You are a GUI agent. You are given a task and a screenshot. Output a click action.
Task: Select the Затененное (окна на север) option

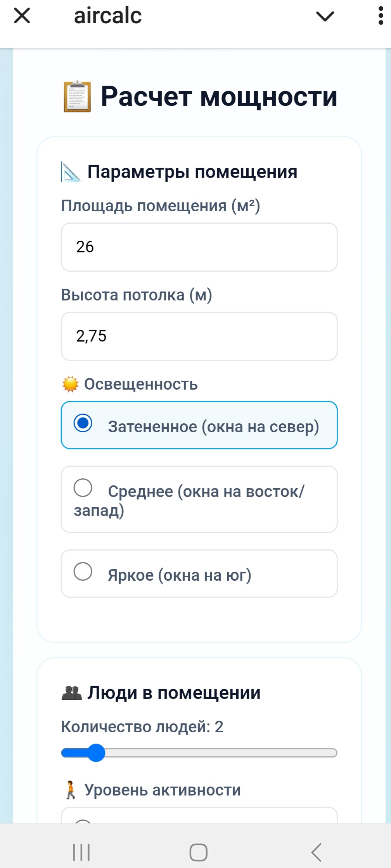click(199, 425)
